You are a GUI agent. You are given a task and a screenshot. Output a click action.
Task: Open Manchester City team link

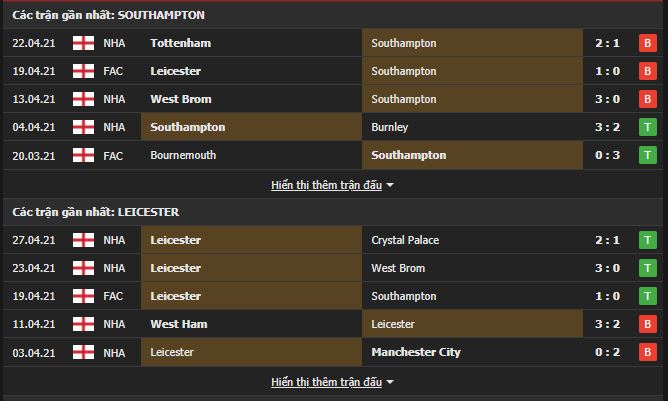pyautogui.click(x=416, y=352)
